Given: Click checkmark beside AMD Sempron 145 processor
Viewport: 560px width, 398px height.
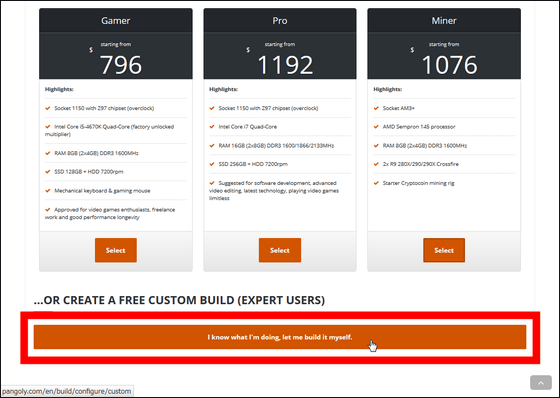Looking at the screenshot, I should (x=376, y=126).
